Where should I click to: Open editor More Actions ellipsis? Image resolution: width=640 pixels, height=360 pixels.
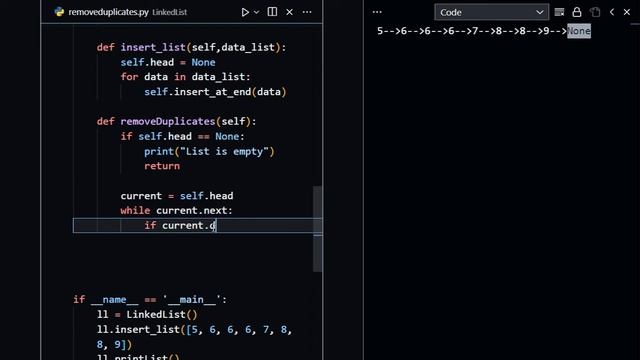point(307,12)
